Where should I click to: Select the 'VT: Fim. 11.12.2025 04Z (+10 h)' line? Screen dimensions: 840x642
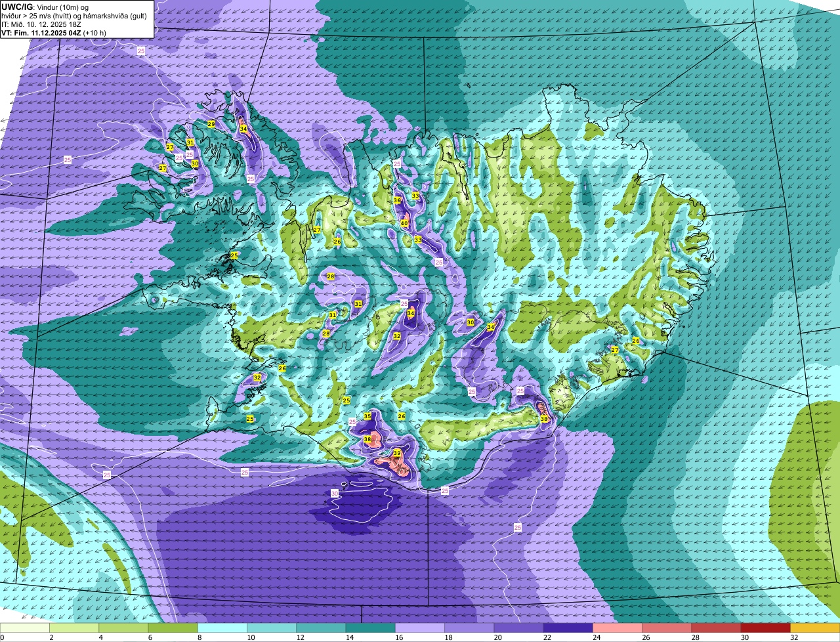[54, 32]
